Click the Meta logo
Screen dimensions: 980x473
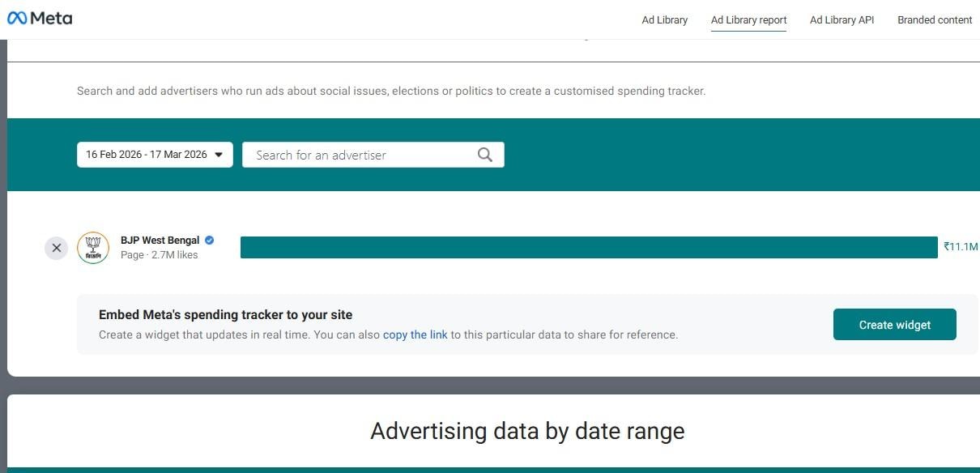point(40,18)
